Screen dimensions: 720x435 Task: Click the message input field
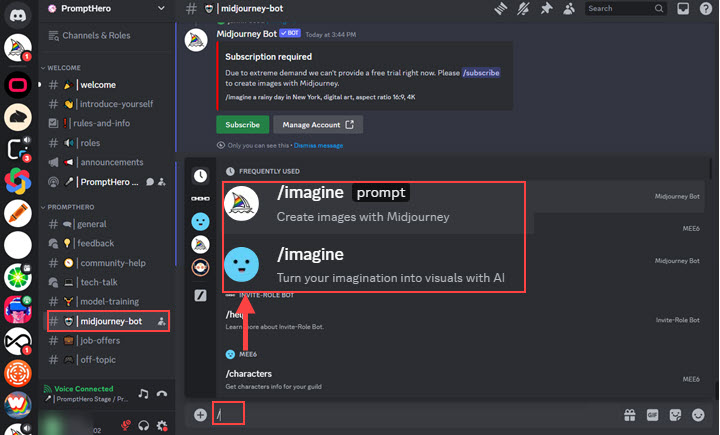pos(413,415)
